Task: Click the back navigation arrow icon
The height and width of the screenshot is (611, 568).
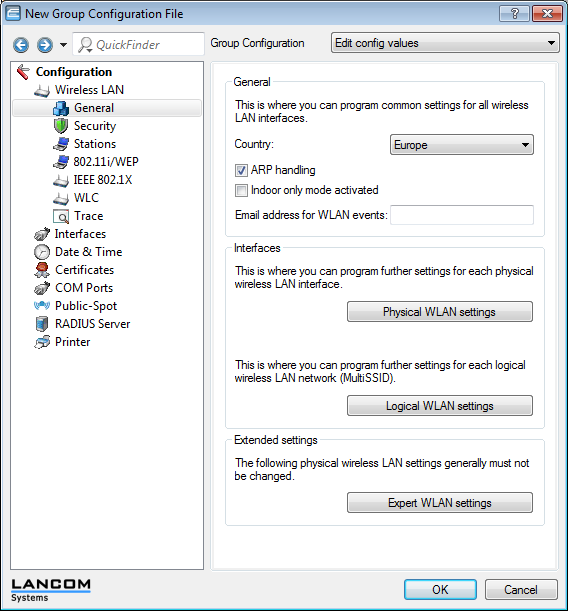Action: coord(21,45)
